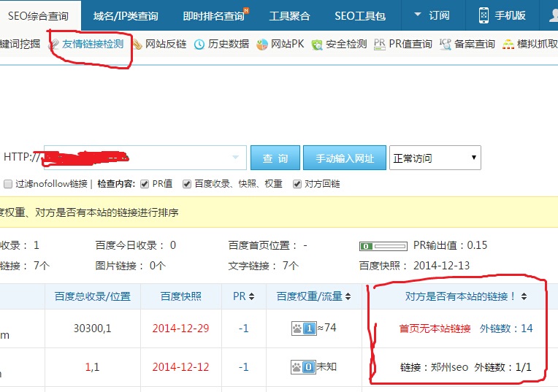Click 外链数：14 link
Image resolution: width=558 pixels, height=392 pixels.
(x=506, y=328)
